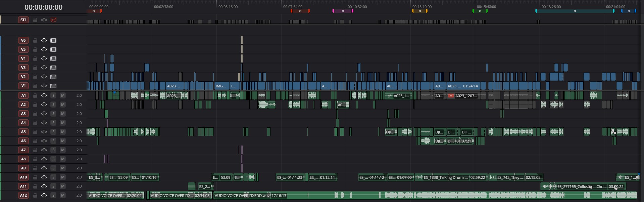Select the A1 track destination label
Image resolution: width=644 pixels, height=202 pixels.
pyautogui.click(x=23, y=95)
